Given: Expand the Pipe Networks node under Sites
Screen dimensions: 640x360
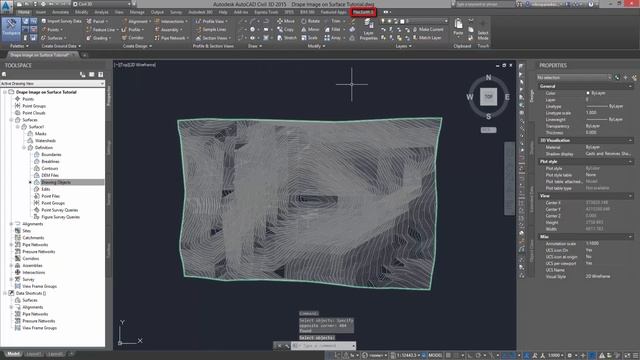Looking at the screenshot, I should 11,245.
